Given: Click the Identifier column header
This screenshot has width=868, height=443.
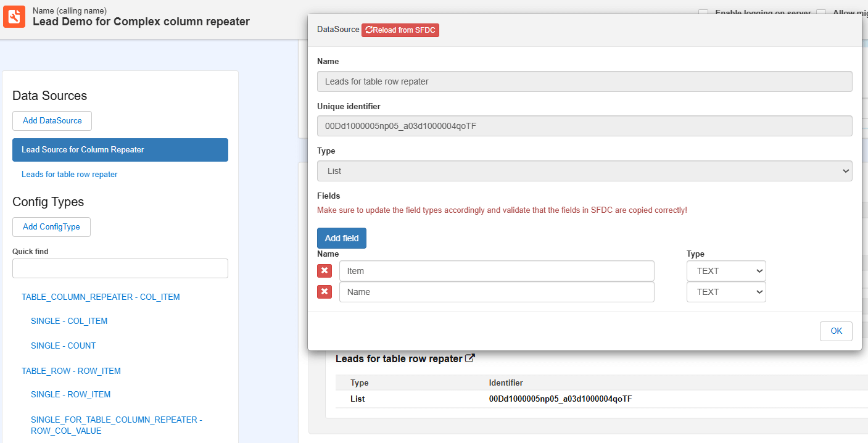Looking at the screenshot, I should tap(506, 383).
